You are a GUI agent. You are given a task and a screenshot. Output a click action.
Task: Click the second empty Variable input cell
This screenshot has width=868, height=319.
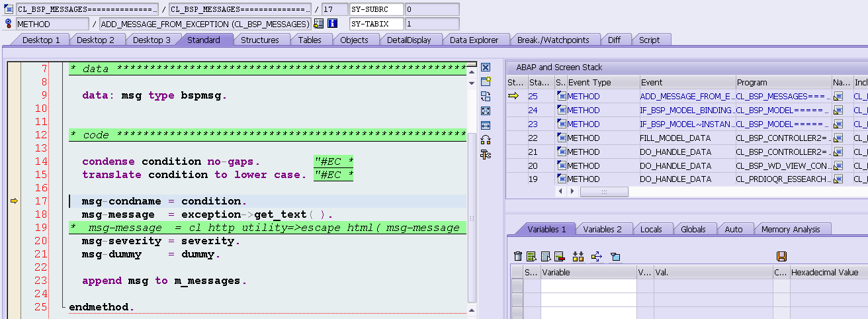[588, 298]
